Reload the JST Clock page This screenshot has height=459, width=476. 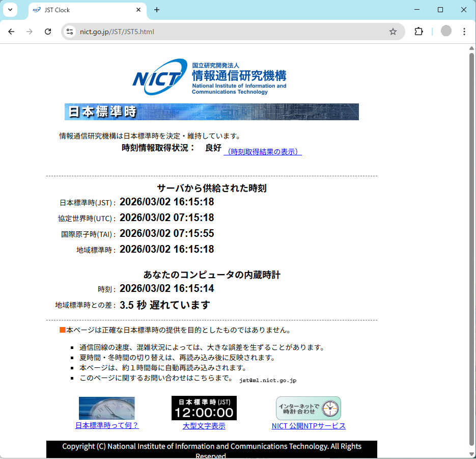(48, 32)
